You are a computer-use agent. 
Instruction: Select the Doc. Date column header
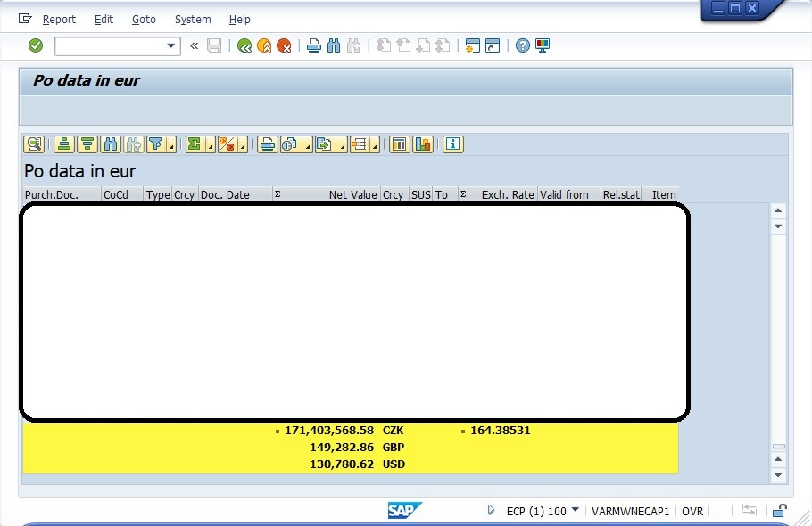[236, 194]
